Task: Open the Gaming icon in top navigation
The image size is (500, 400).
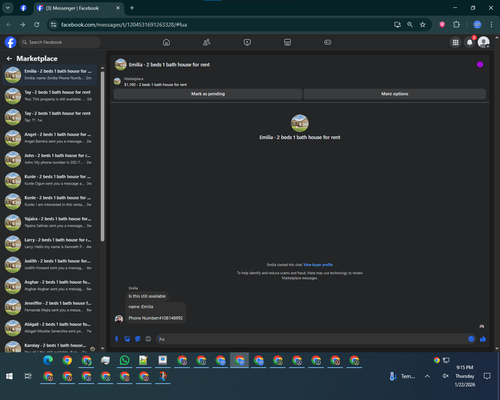Action: point(328,42)
